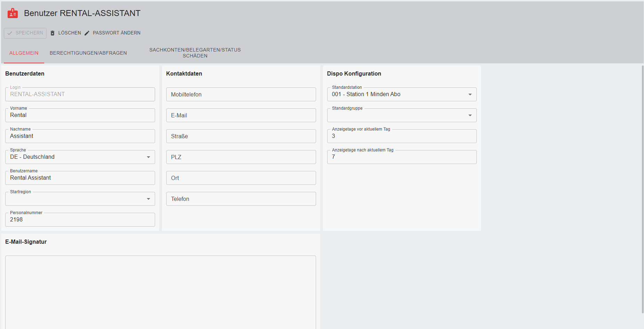Expand the Standardstation dropdown
The height and width of the screenshot is (329, 644).
pyautogui.click(x=470, y=94)
